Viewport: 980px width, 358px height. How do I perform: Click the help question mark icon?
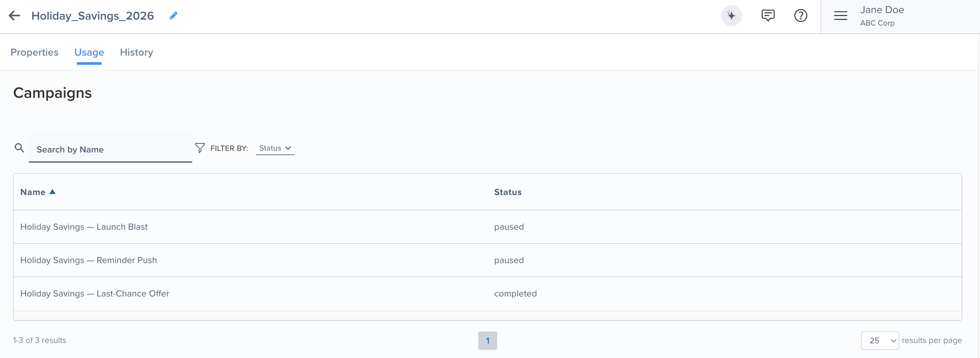801,16
